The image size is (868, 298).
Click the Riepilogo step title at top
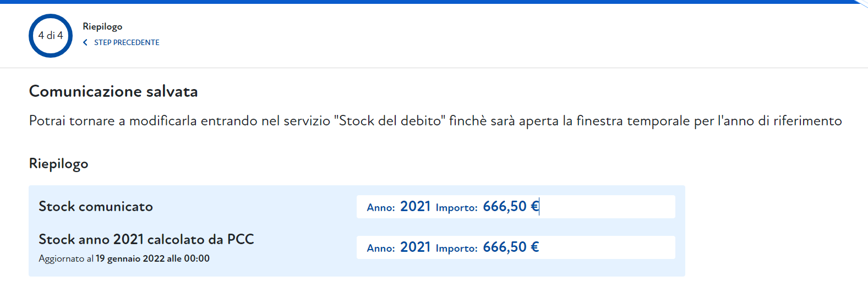(102, 26)
